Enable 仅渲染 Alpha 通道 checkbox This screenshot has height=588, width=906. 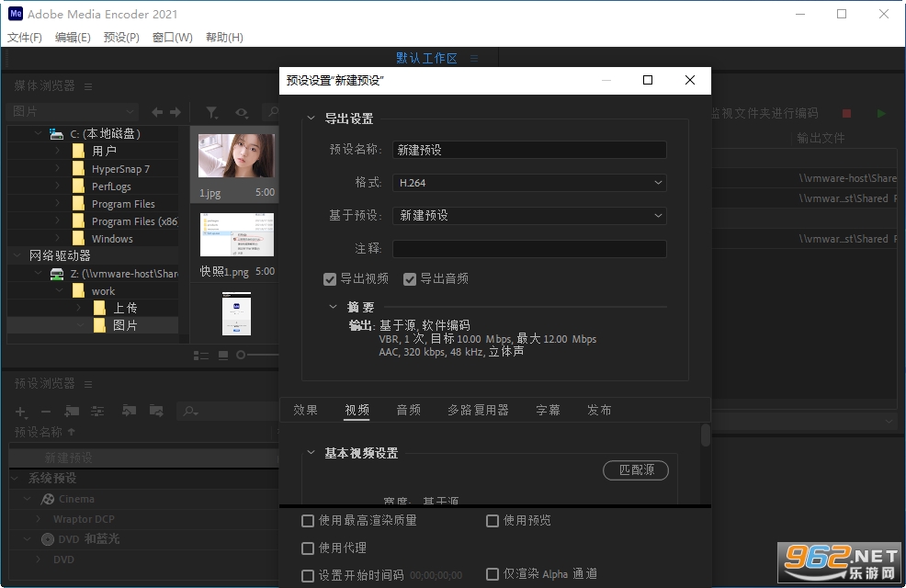click(493, 574)
